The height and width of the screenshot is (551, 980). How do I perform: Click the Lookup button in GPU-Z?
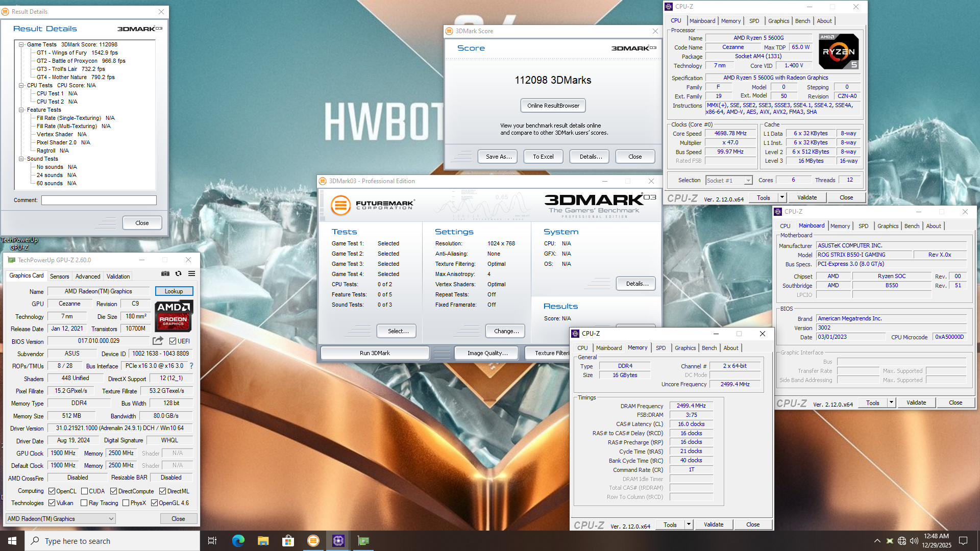pos(174,291)
